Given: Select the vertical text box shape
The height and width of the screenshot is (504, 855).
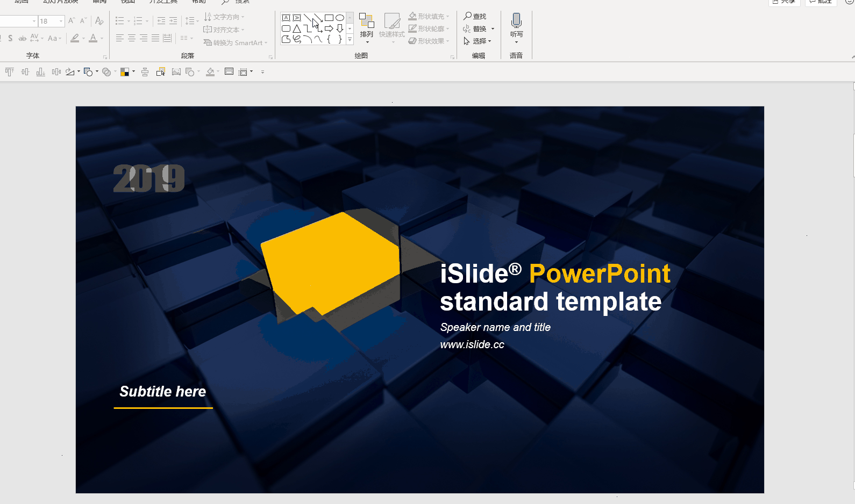Looking at the screenshot, I should pyautogui.click(x=297, y=18).
